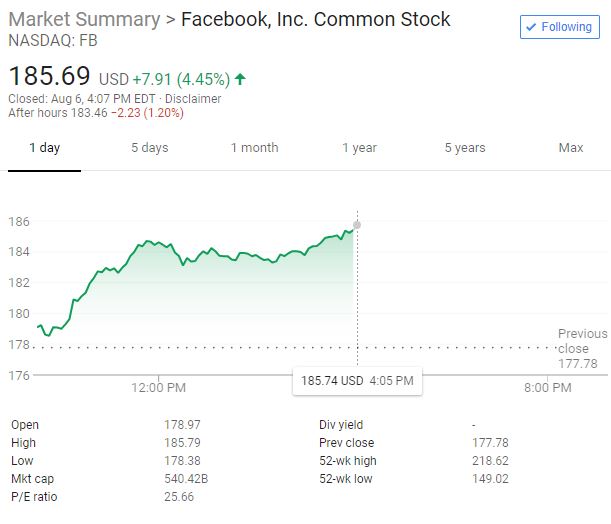Image resolution: width=611 pixels, height=524 pixels.
Task: Switch to the 5 days tab
Action: point(149,148)
